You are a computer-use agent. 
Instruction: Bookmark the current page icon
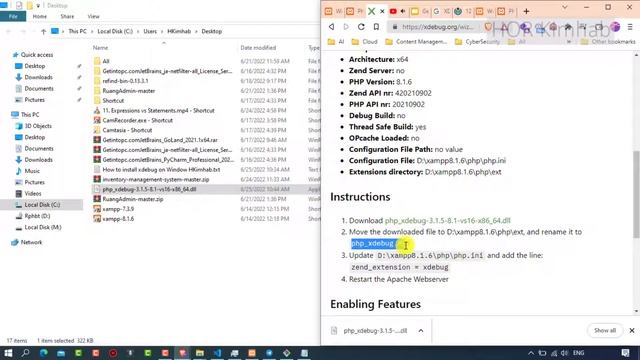[376, 27]
